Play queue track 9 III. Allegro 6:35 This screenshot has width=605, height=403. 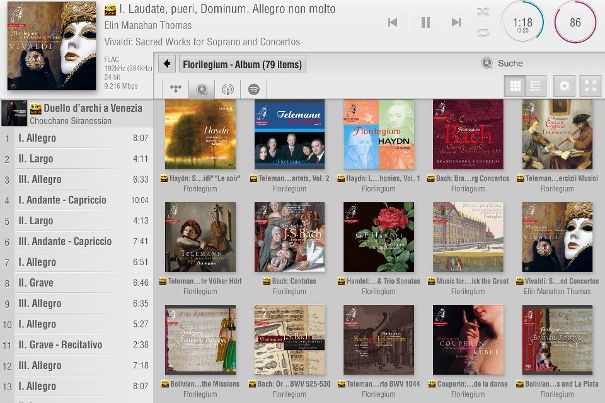pos(76,303)
